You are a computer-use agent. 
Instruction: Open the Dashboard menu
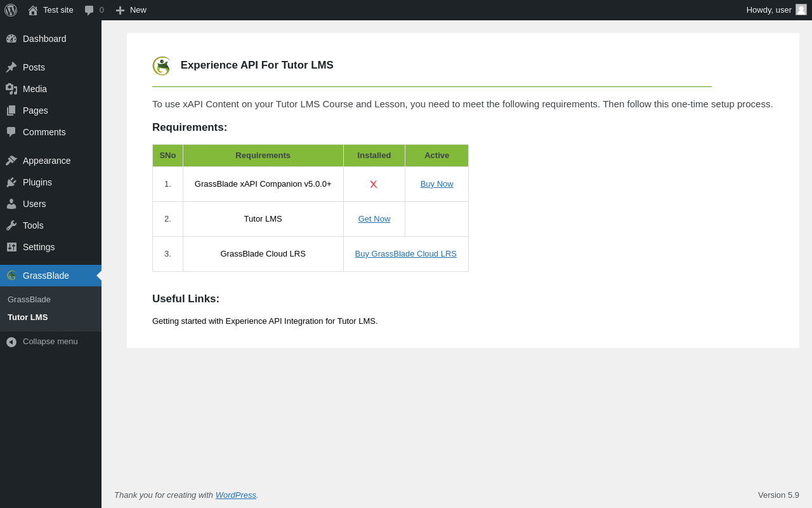(51, 39)
